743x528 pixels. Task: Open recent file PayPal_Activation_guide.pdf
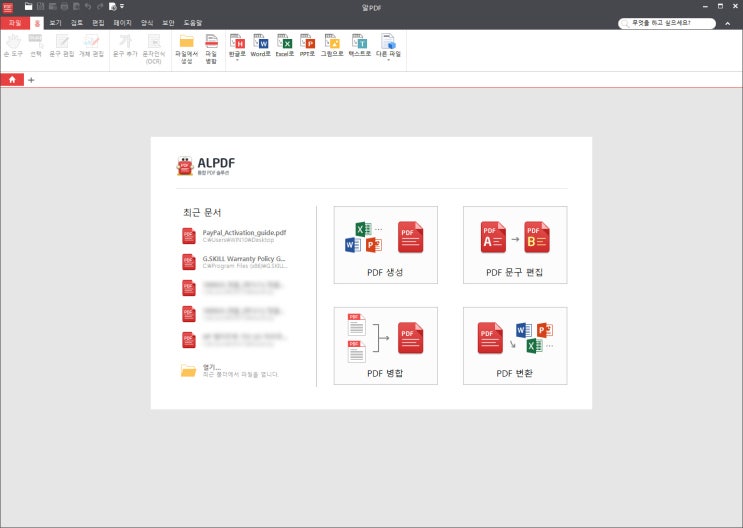coord(235,236)
